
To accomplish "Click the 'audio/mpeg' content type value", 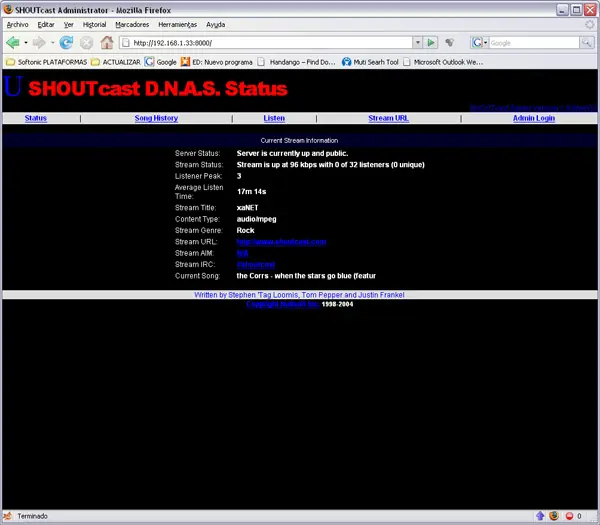I will click(x=256, y=219).
